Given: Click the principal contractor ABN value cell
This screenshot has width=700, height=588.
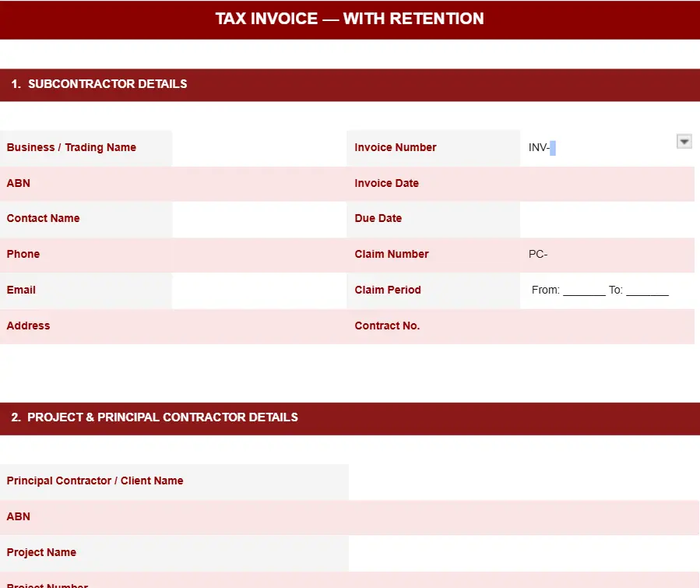Looking at the screenshot, I should [x=523, y=517].
